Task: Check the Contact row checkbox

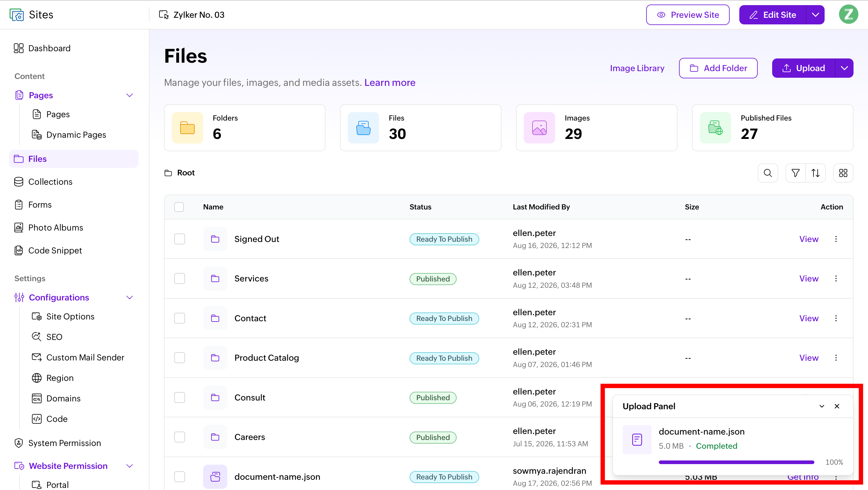Action: [x=180, y=318]
